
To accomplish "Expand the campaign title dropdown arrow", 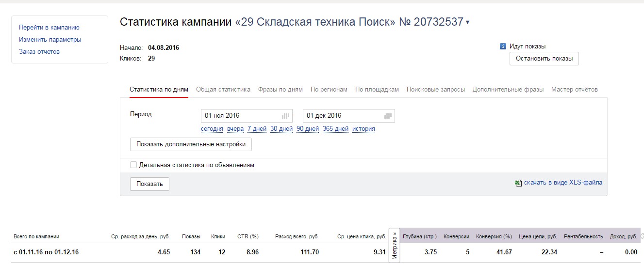I will 467,22.
